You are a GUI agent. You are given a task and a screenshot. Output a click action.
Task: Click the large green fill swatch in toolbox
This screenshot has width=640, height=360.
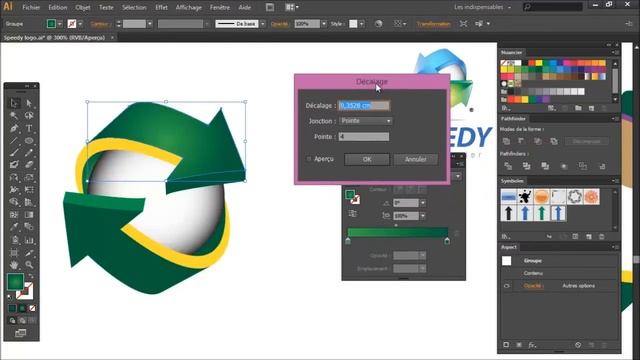pos(16,282)
